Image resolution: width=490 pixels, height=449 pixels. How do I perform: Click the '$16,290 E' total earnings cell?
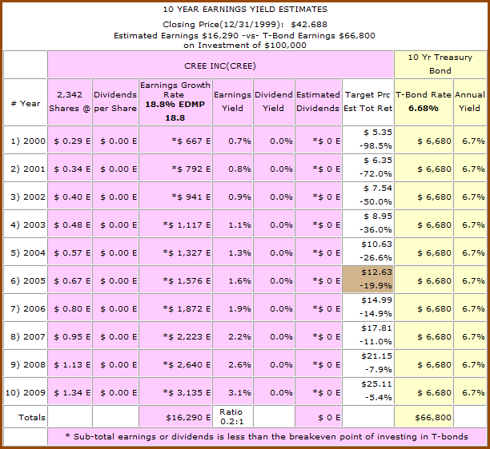tap(175, 417)
